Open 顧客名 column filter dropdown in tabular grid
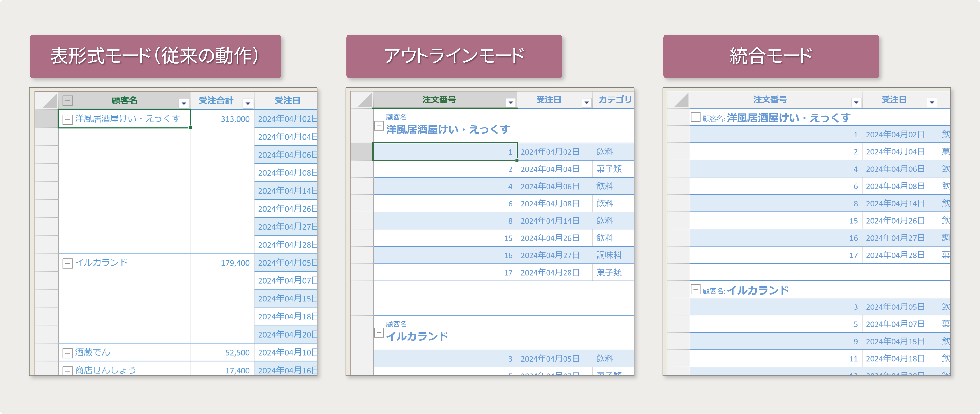Screen dimensions: 980x414 point(184,103)
